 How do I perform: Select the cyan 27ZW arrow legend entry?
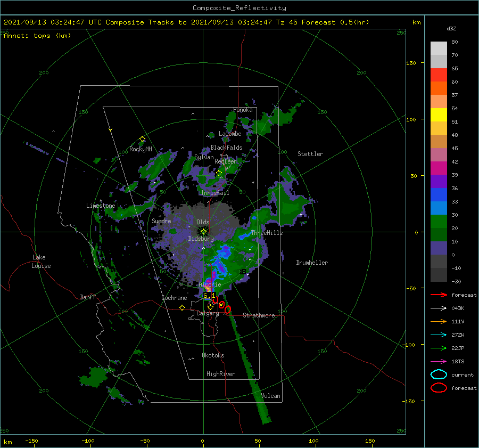(439, 335)
